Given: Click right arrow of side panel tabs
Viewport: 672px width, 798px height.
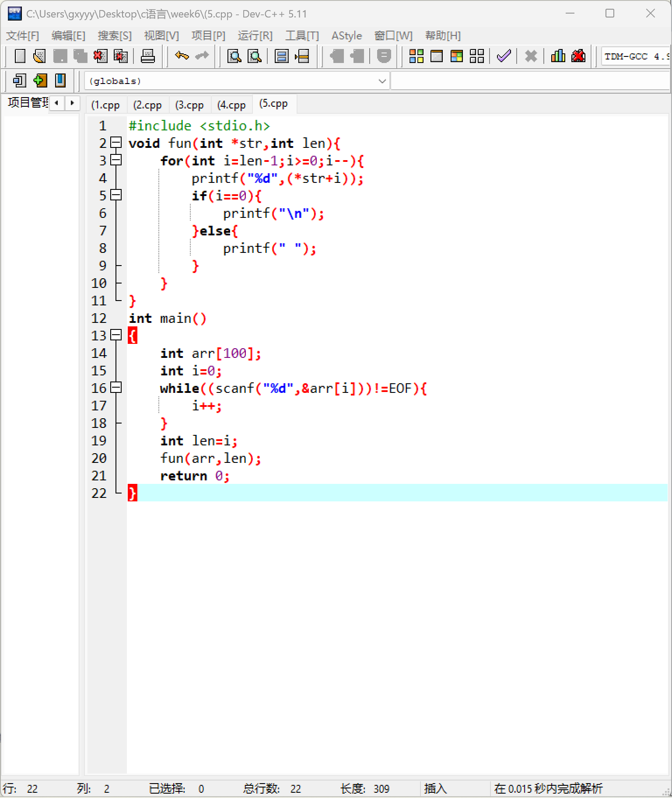Looking at the screenshot, I should pos(72,103).
